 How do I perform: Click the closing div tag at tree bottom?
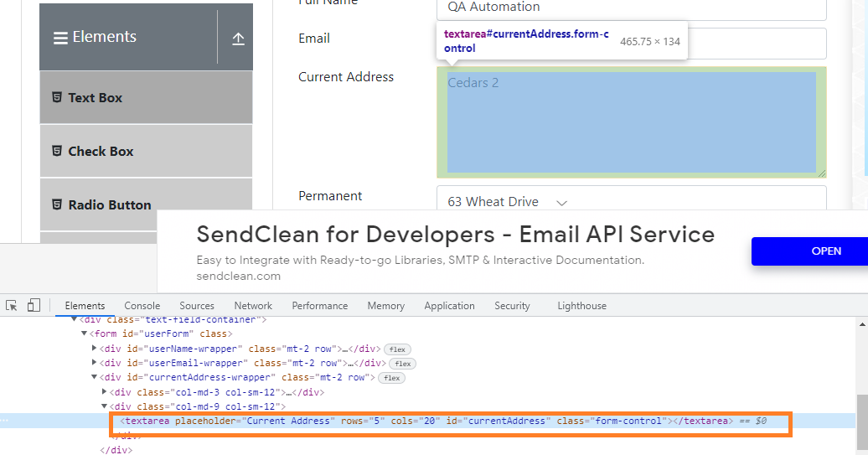116,450
